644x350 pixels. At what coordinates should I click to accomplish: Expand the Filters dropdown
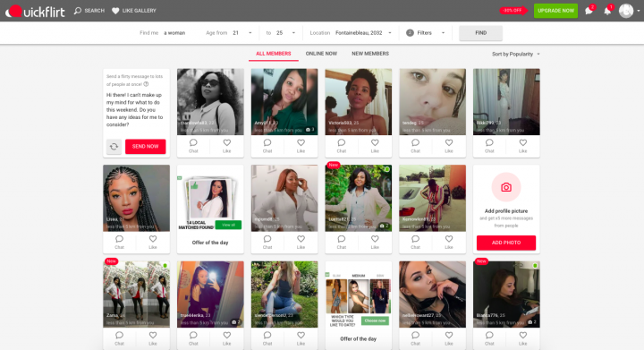(x=426, y=33)
